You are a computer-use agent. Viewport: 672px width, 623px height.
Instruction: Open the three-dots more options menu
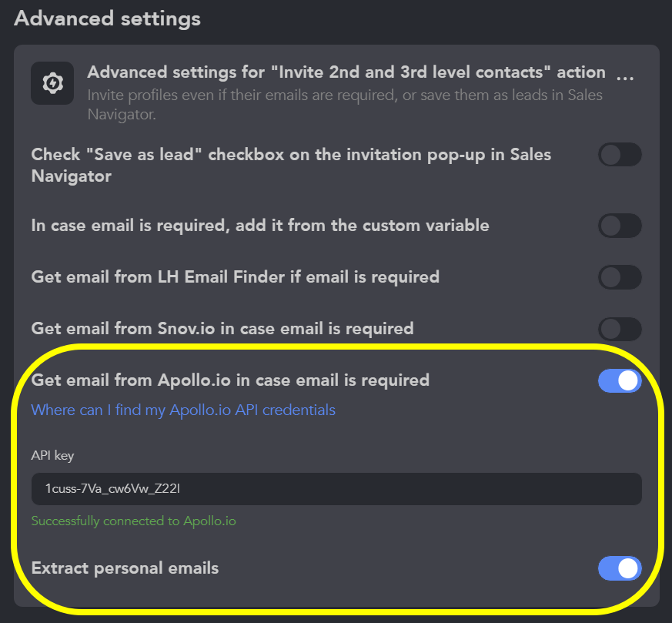point(625,79)
